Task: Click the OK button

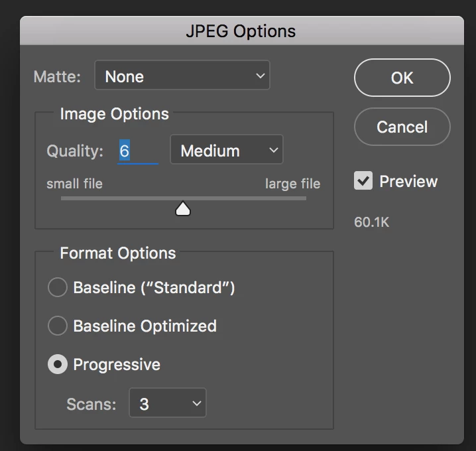Action: click(x=402, y=78)
